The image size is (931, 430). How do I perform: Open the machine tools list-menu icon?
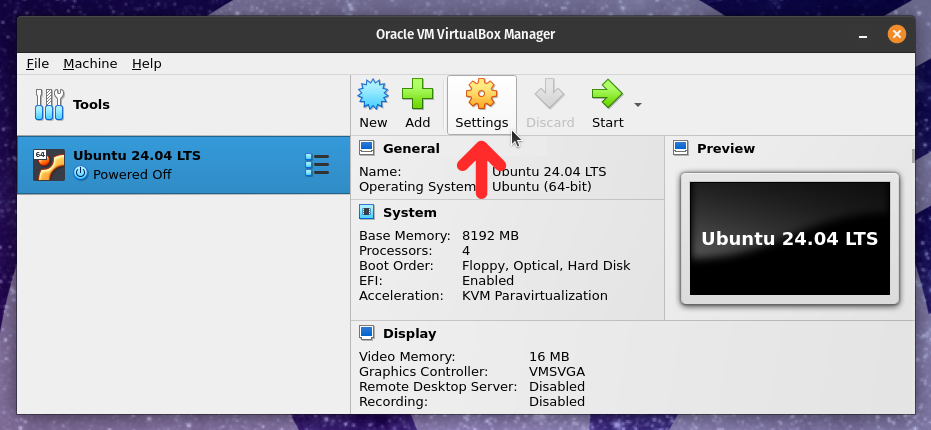pyautogui.click(x=317, y=165)
